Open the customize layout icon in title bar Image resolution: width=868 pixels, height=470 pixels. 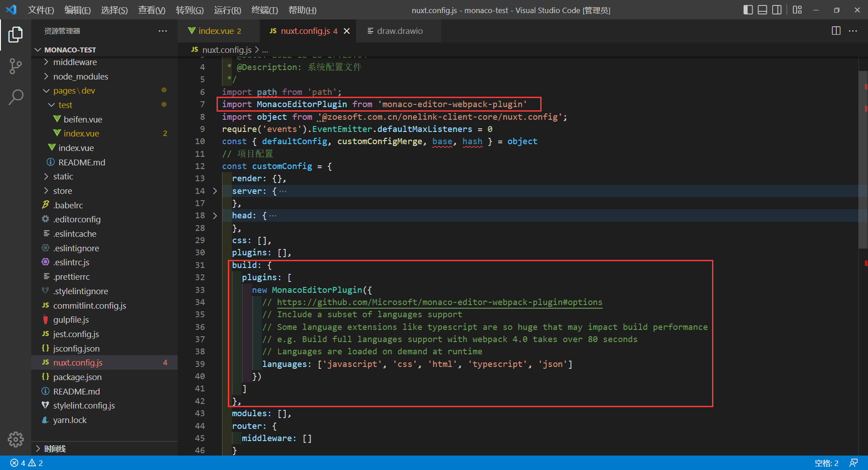click(x=797, y=10)
